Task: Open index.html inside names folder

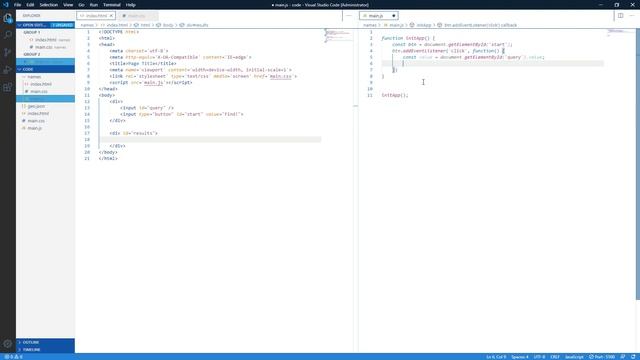Action: pyautogui.click(x=45, y=84)
